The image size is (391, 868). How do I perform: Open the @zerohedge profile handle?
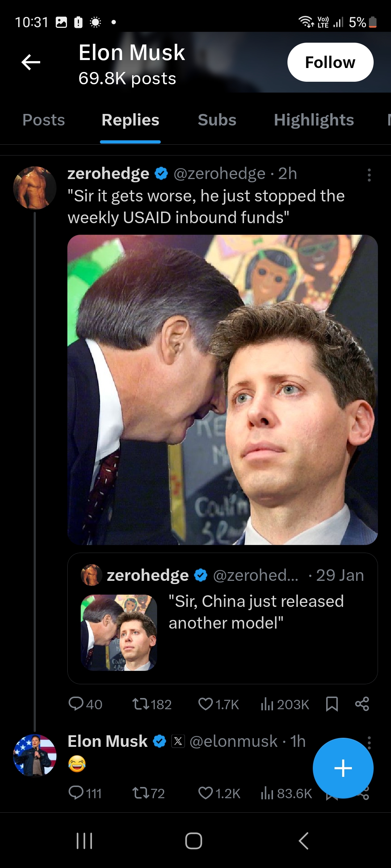(x=219, y=174)
